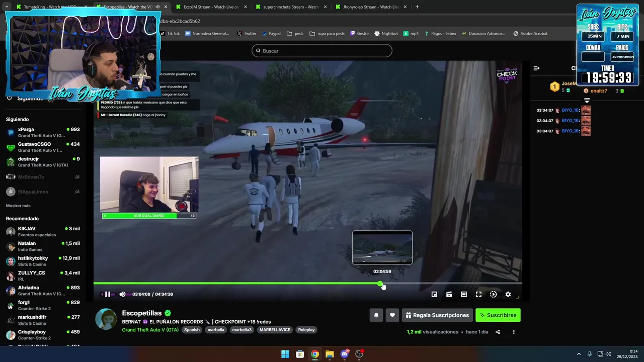The height and width of the screenshot is (362, 644).
Task: Open offline ElAguaLimon channel
Action: tap(43, 192)
